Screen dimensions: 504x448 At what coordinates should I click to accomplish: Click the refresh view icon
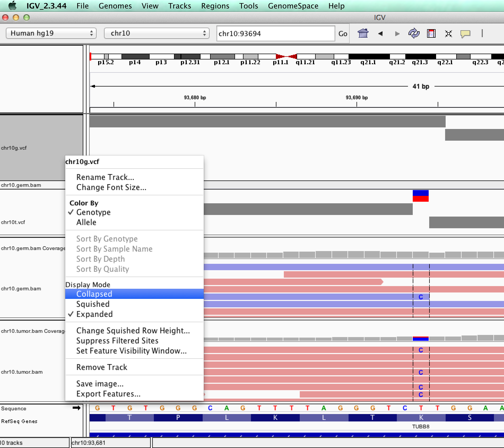414,33
